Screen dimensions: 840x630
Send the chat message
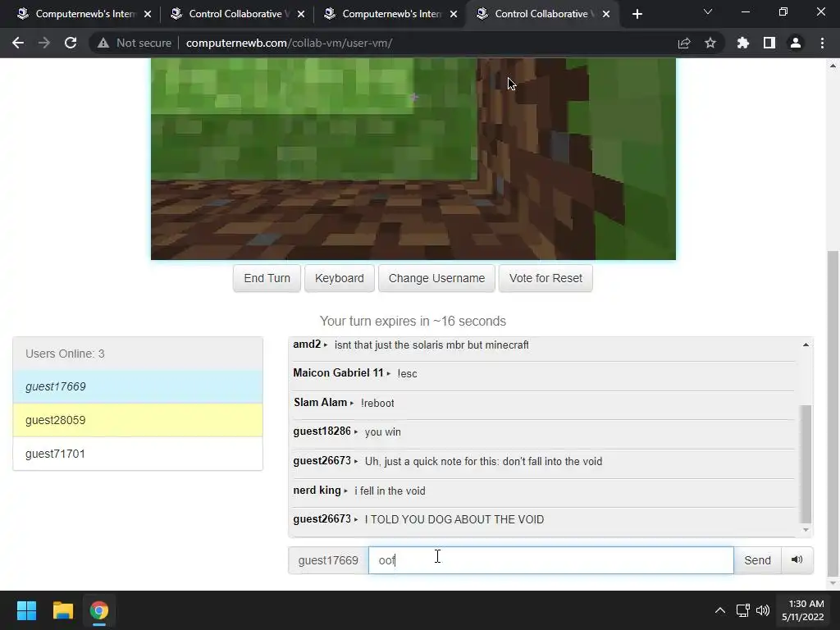tap(757, 560)
